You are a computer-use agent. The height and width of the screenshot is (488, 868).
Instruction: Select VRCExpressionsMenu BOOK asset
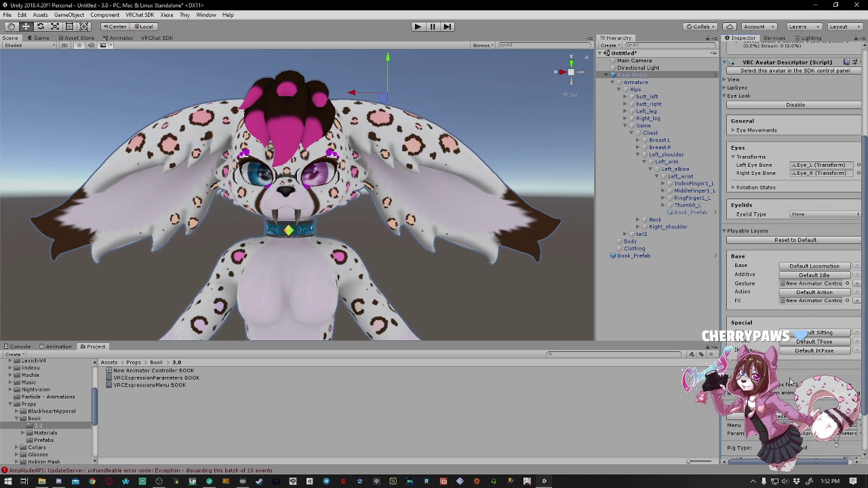click(x=150, y=385)
